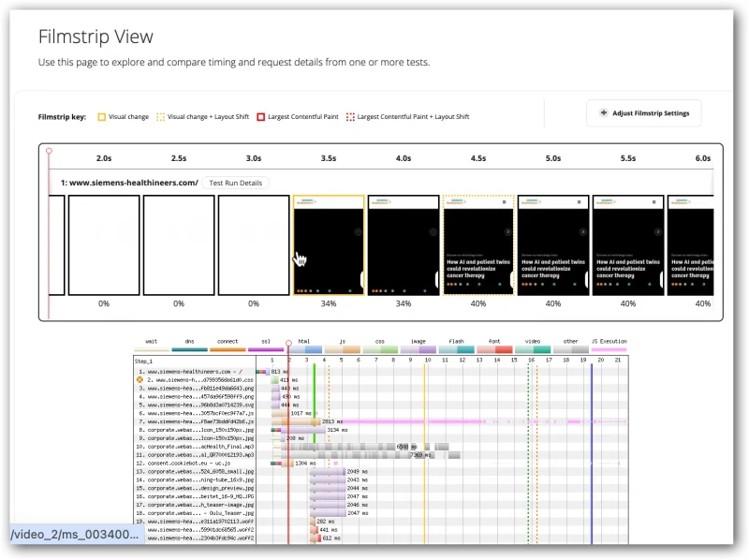Click the plus icon in Adjust Filmstrip Settings
Image resolution: width=749 pixels, height=560 pixels.
point(604,112)
